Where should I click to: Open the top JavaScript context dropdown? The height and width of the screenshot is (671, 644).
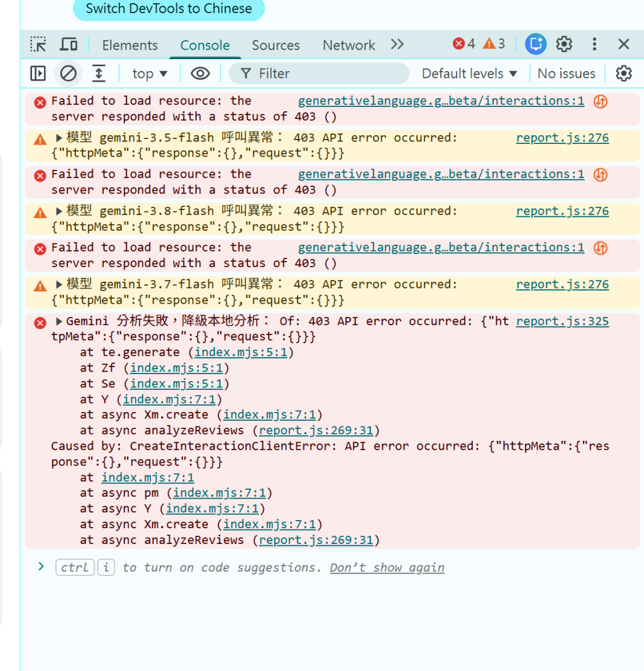tap(149, 74)
